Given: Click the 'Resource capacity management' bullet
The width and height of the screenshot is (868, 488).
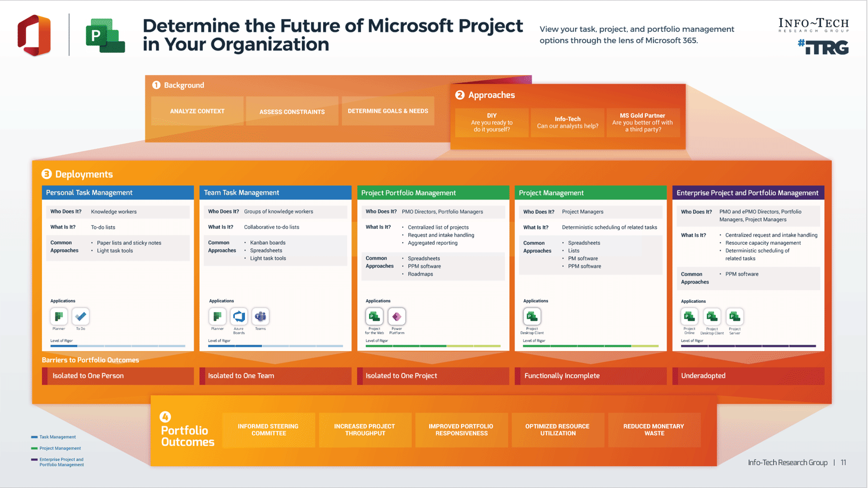Looking at the screenshot, I should (763, 243).
